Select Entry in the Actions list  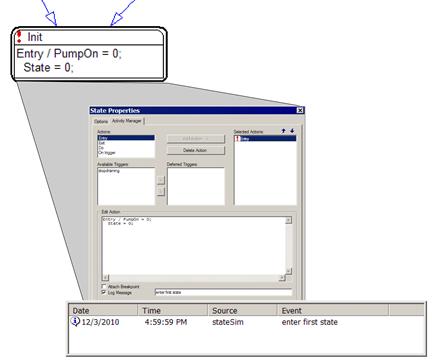126,138
